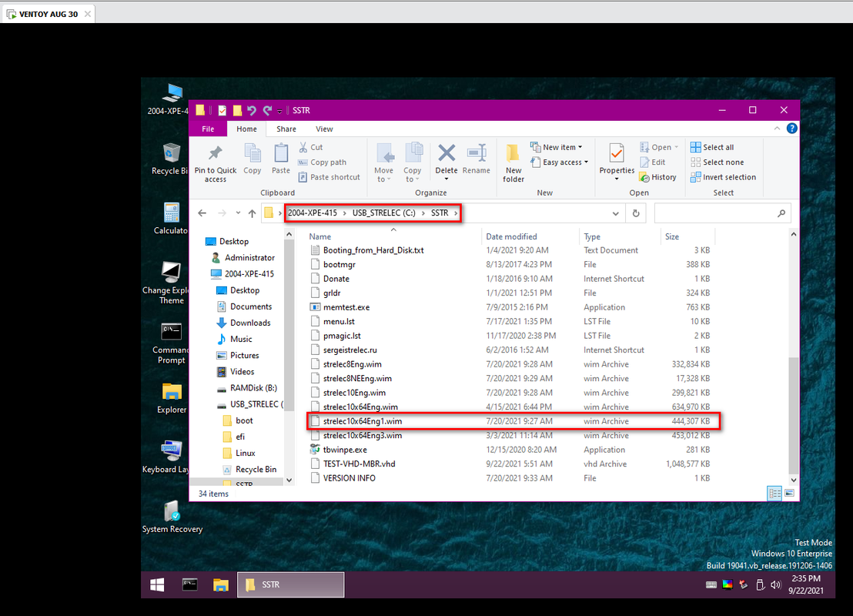
Task: Customize Quick Access Toolbar arrow
Action: click(x=279, y=111)
